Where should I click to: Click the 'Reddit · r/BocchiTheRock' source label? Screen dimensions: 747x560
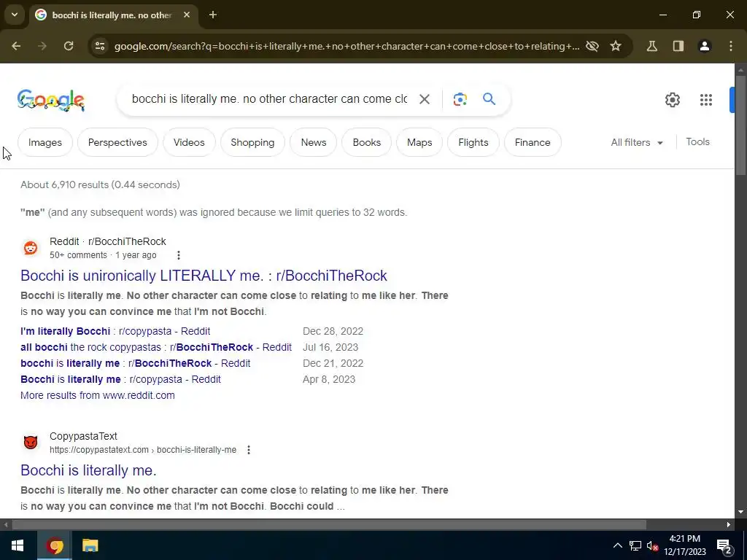[108, 241]
